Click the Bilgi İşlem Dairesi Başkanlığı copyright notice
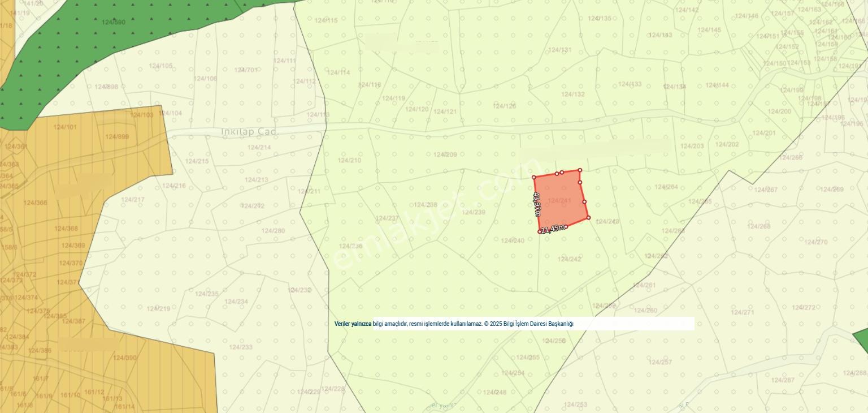 pyautogui.click(x=454, y=324)
